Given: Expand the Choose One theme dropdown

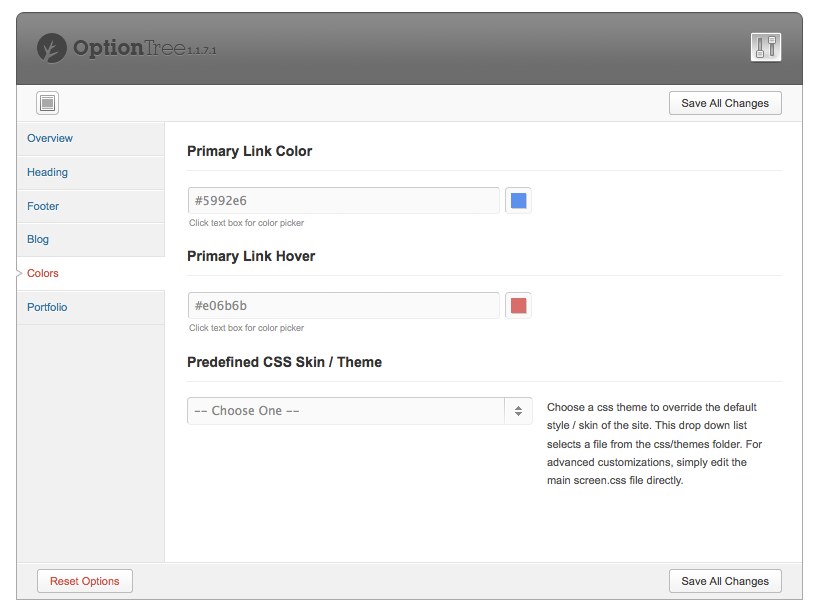Looking at the screenshot, I should point(346,411).
